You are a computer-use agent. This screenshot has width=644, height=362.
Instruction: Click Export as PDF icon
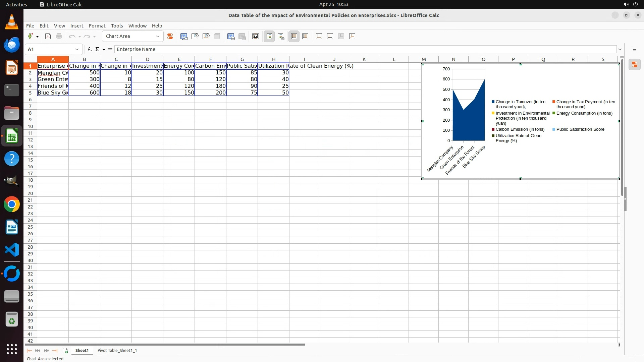tap(48, 37)
